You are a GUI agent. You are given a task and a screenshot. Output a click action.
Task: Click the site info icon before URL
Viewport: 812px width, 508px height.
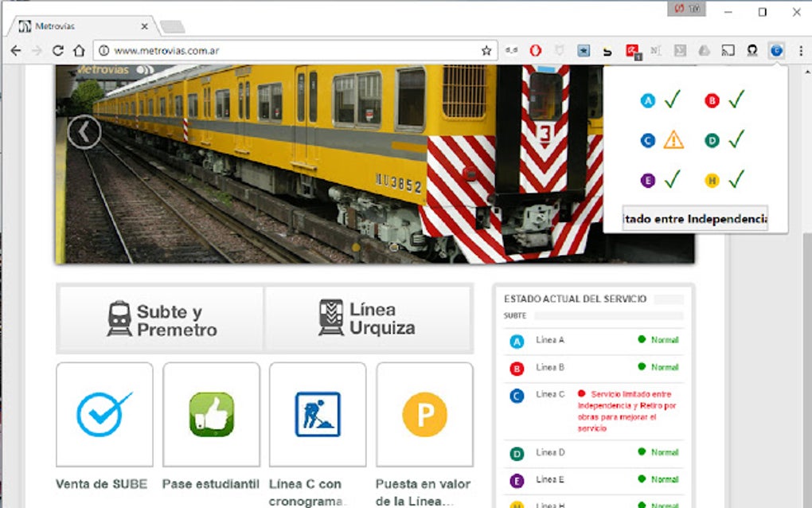(x=104, y=49)
